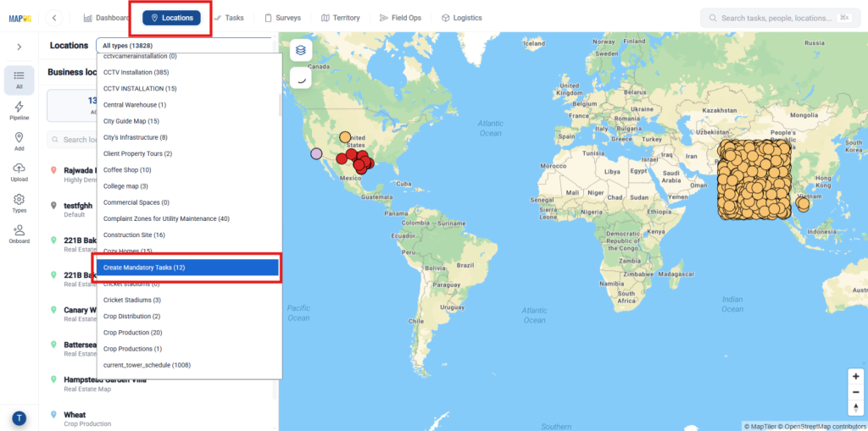The width and height of the screenshot is (868, 431).
Task: Choose CCTV INSTALLATION (15) option
Action: 189,89
